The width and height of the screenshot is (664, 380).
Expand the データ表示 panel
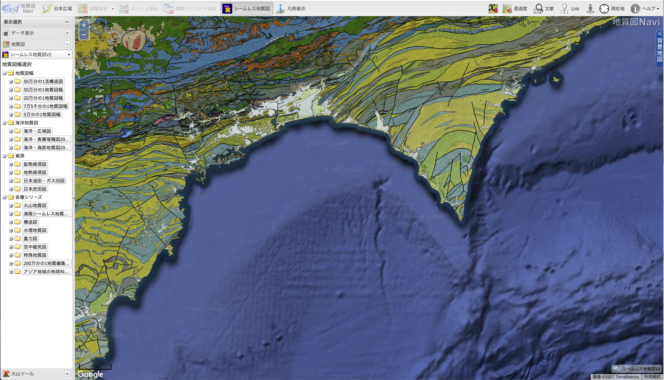click(67, 33)
